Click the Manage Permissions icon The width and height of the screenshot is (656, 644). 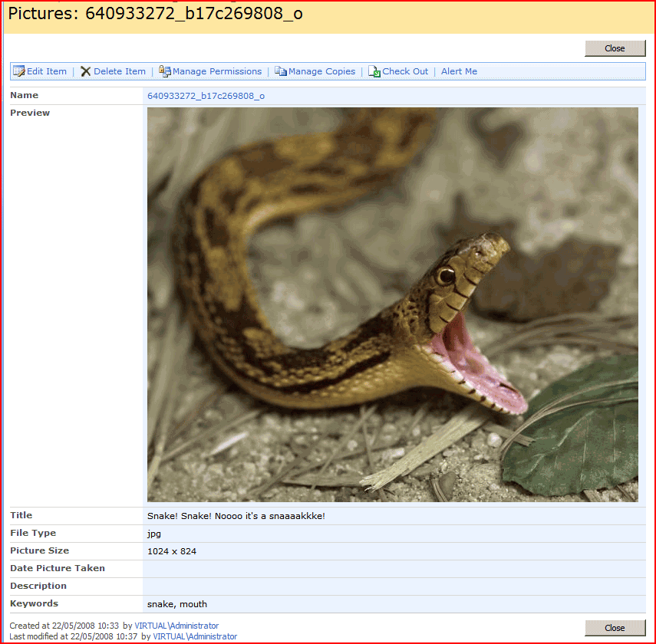[x=165, y=71]
